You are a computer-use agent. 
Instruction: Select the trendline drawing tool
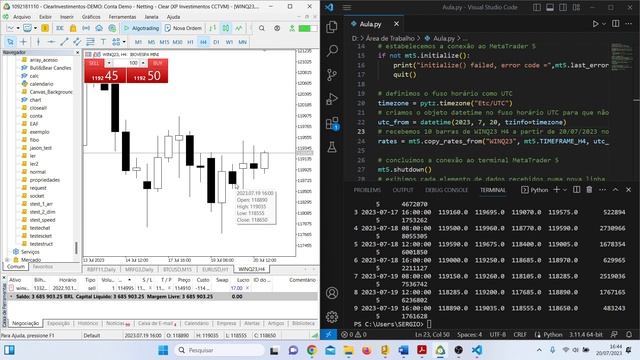point(64,42)
